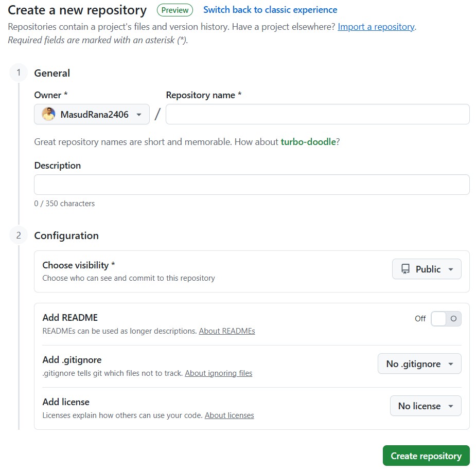The height and width of the screenshot is (473, 476).
Task: Click into the Description text field
Action: point(252,185)
